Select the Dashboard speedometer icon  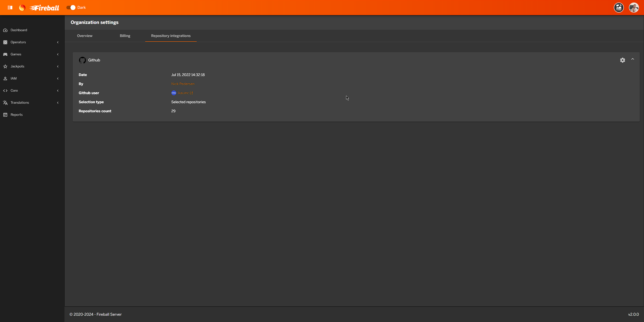pos(5,30)
